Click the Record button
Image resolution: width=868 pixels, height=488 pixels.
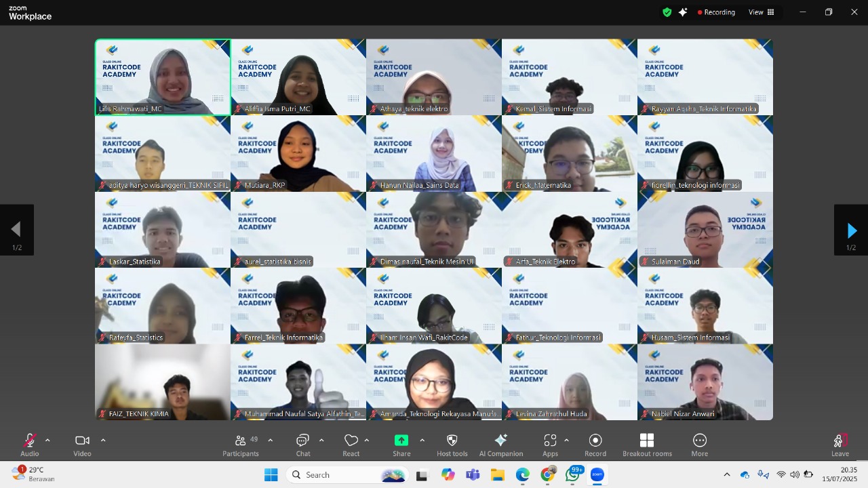click(595, 445)
